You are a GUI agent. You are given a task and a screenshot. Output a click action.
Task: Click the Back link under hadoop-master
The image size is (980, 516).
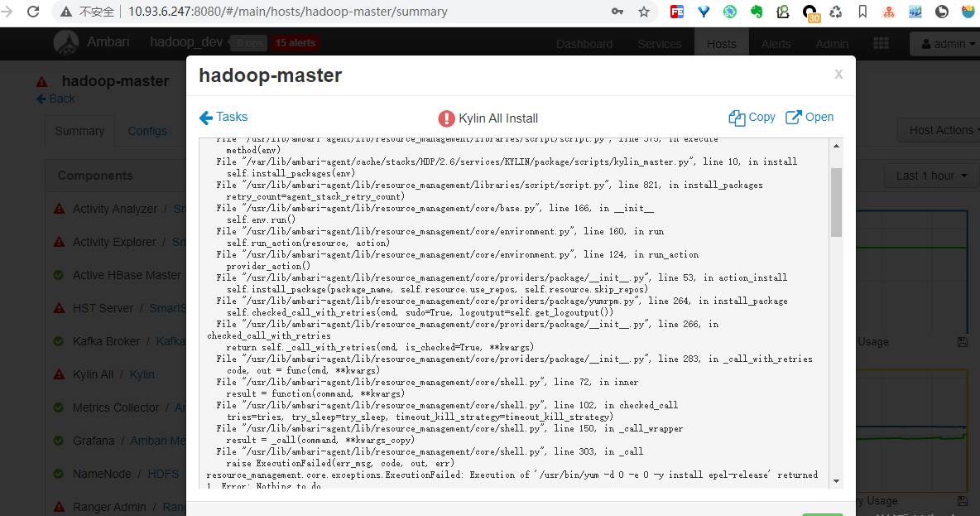[55, 99]
